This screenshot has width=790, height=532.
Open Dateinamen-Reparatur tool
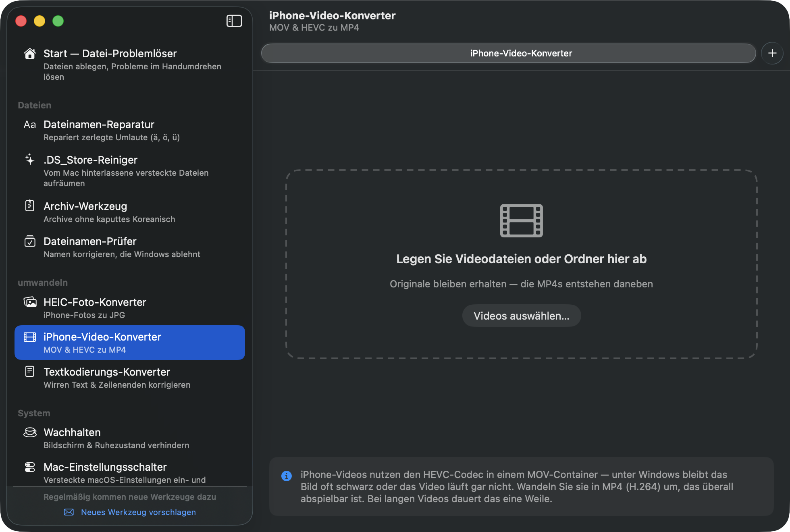pos(129,131)
